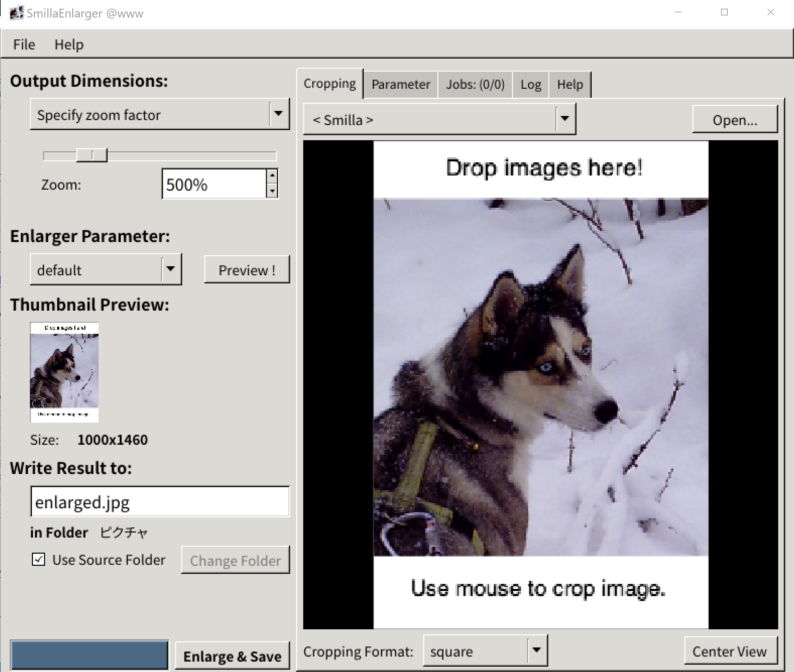This screenshot has width=794, height=672.
Task: Click the Preview ! button icon
Action: [247, 271]
